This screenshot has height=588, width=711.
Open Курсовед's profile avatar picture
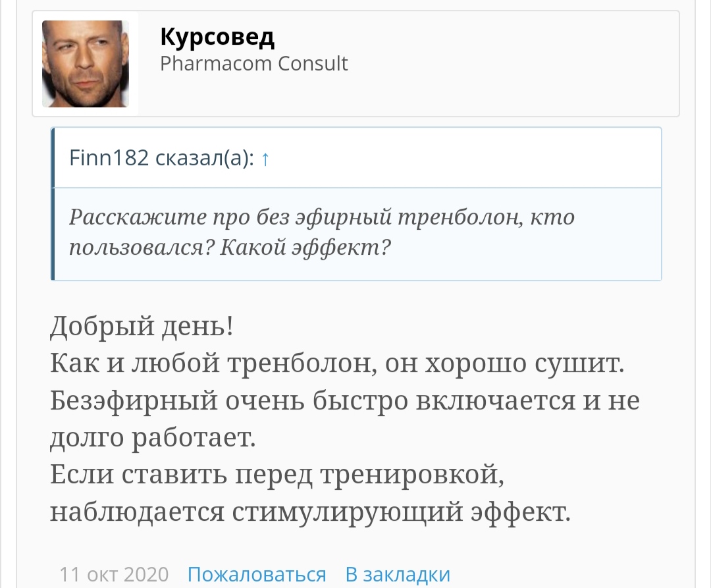pos(86,64)
